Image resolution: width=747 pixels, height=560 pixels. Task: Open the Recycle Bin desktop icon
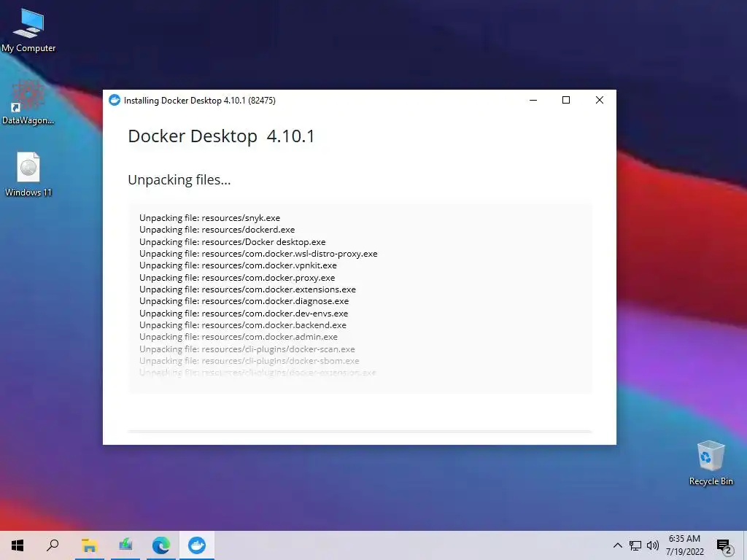[x=711, y=463]
